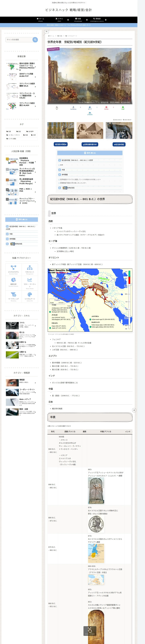Open 情報源 Intelligence source nav menu item
Screen dimensions: 145x644
coord(97,20)
